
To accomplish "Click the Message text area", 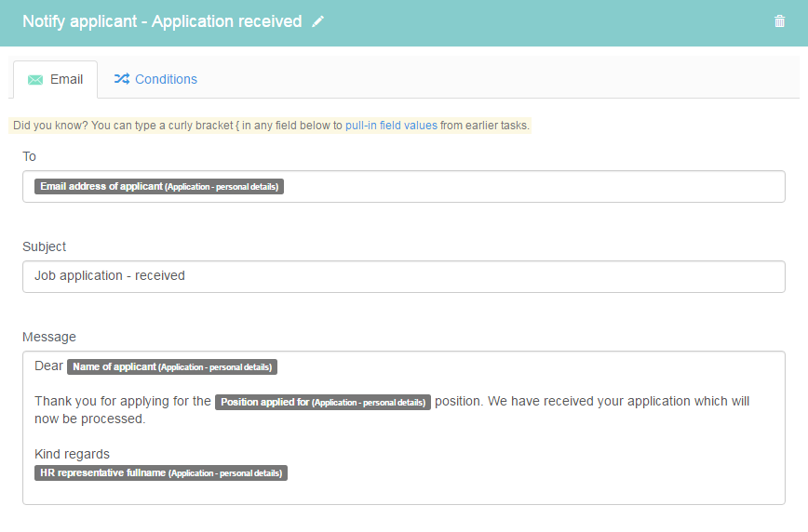I will pos(403,428).
